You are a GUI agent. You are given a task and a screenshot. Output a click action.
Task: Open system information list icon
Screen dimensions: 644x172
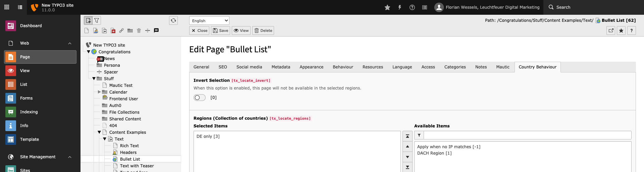pos(425,7)
